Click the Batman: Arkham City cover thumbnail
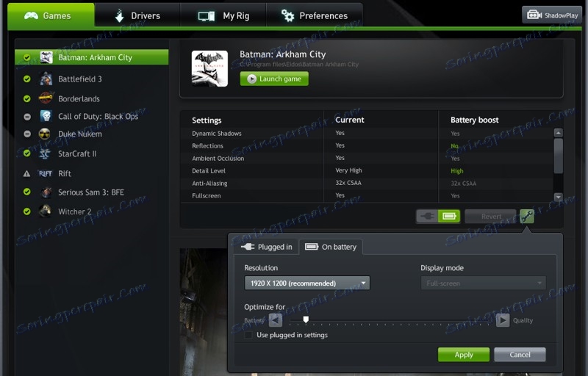This screenshot has height=376, width=588. pos(209,69)
